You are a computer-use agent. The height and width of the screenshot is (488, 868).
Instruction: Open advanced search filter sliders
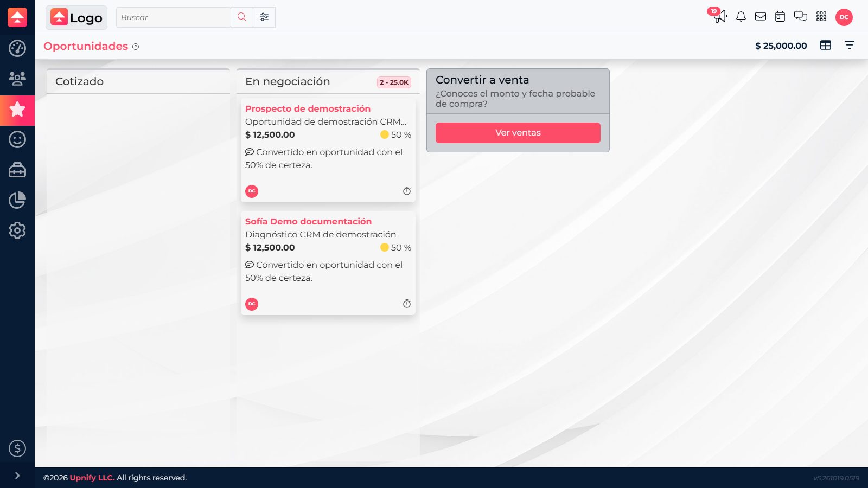coord(264,17)
